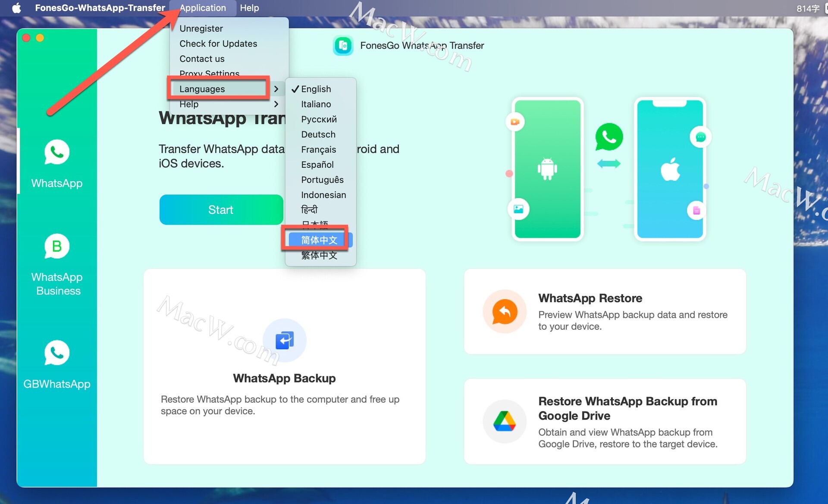Viewport: 828px width, 504px height.
Task: Open the WhatsApp Backup card
Action: pos(285,366)
